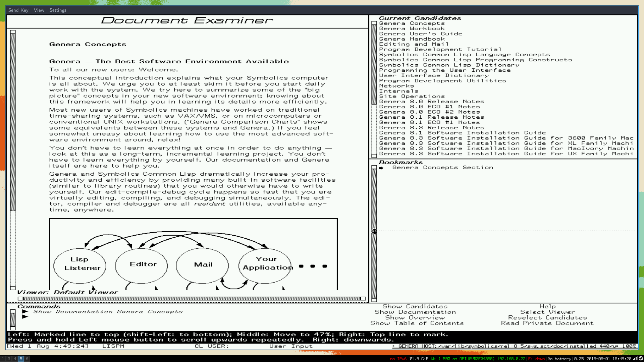
Task: Open the View menu
Action: 39,10
